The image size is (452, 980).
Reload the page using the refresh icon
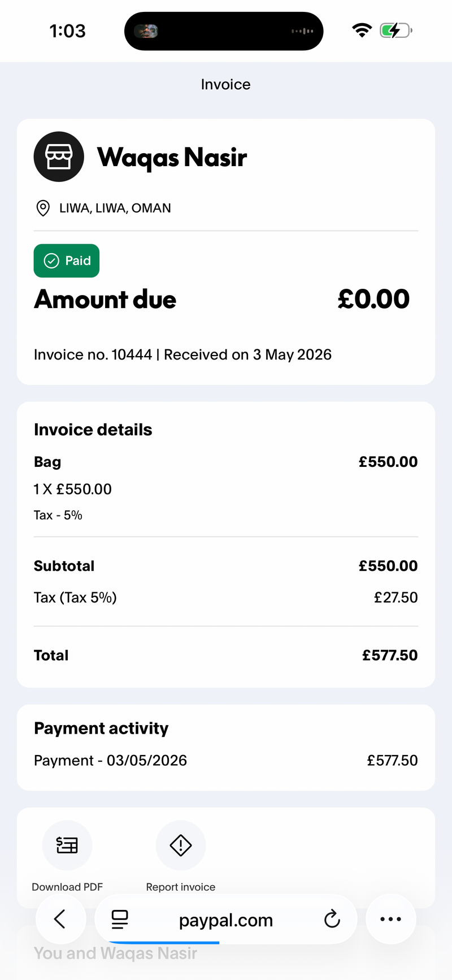(332, 920)
